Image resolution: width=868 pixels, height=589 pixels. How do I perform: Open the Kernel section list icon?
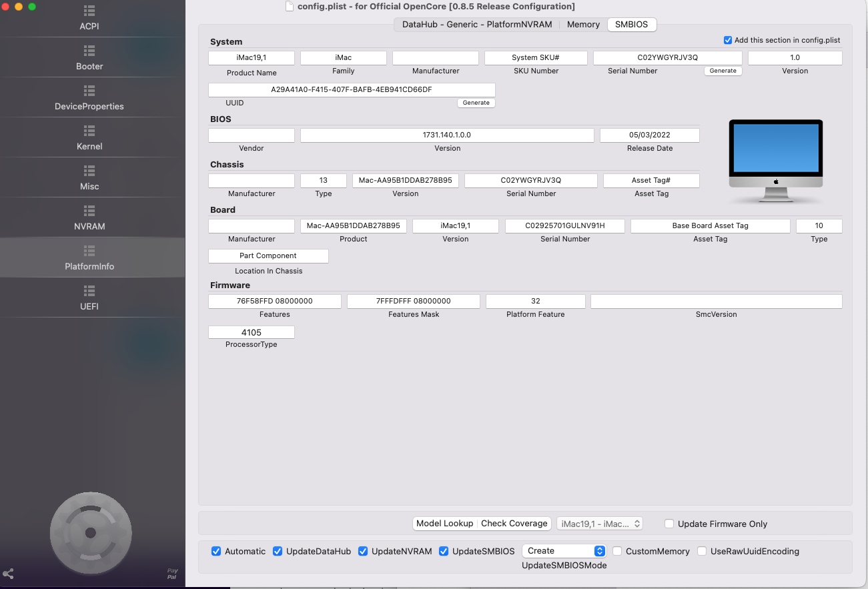pos(89,131)
